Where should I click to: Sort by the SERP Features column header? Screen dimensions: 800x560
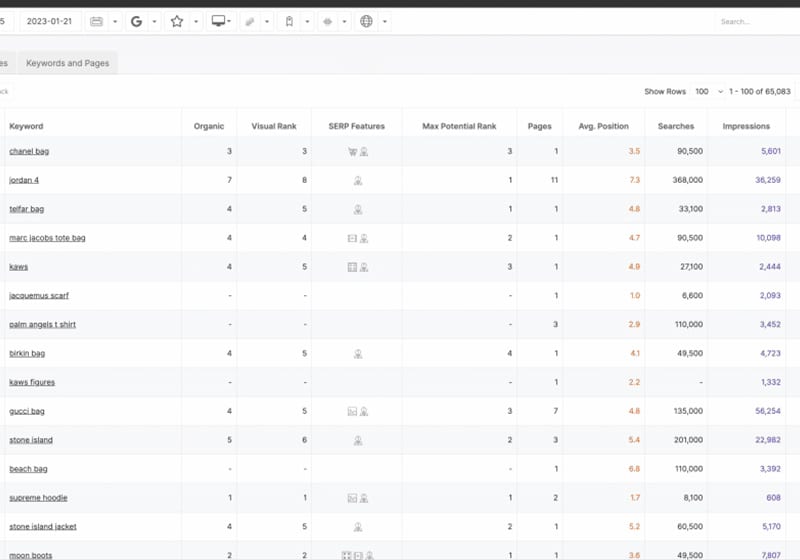click(357, 126)
